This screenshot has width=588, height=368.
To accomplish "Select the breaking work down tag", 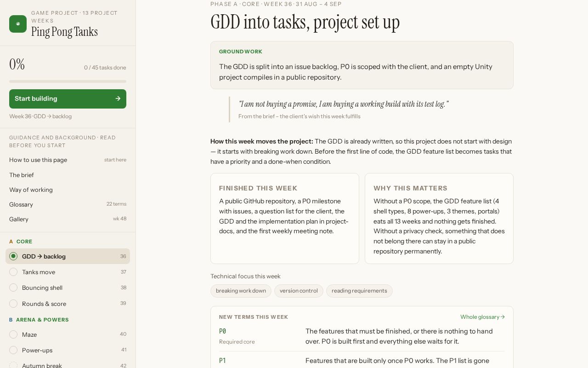I will pos(241,291).
